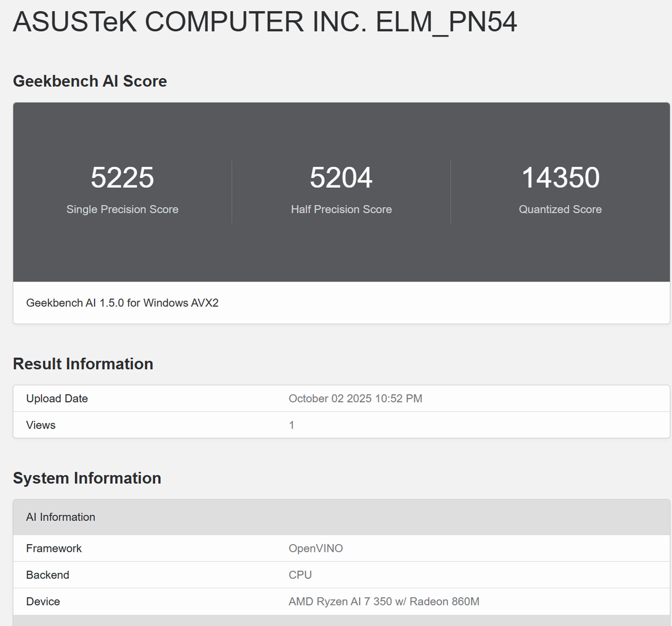Click the System Information heading
Viewport: 672px width, 626px height.
tap(87, 478)
